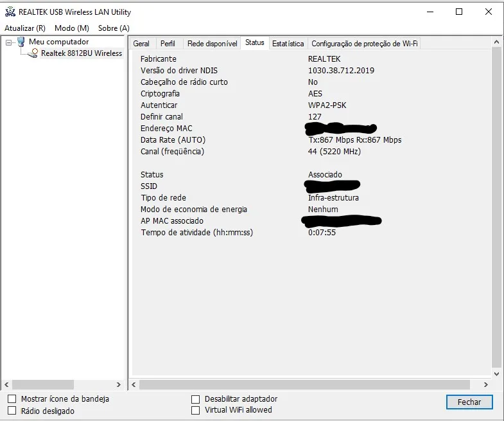The width and height of the screenshot is (504, 421).
Task: Click the AP MAC associado label
Action: (172, 221)
